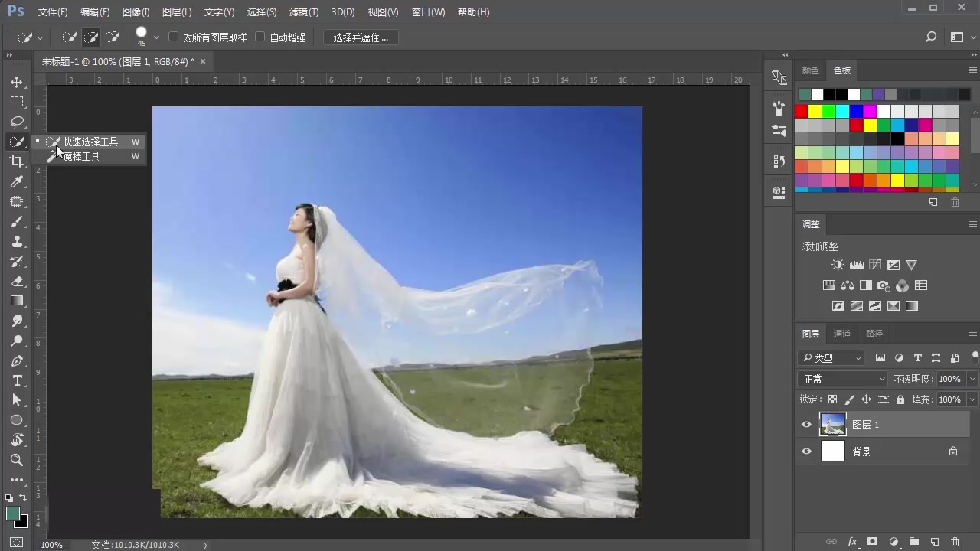Create a new layer in the Layers panel
This screenshot has height=551, width=980.
(935, 541)
